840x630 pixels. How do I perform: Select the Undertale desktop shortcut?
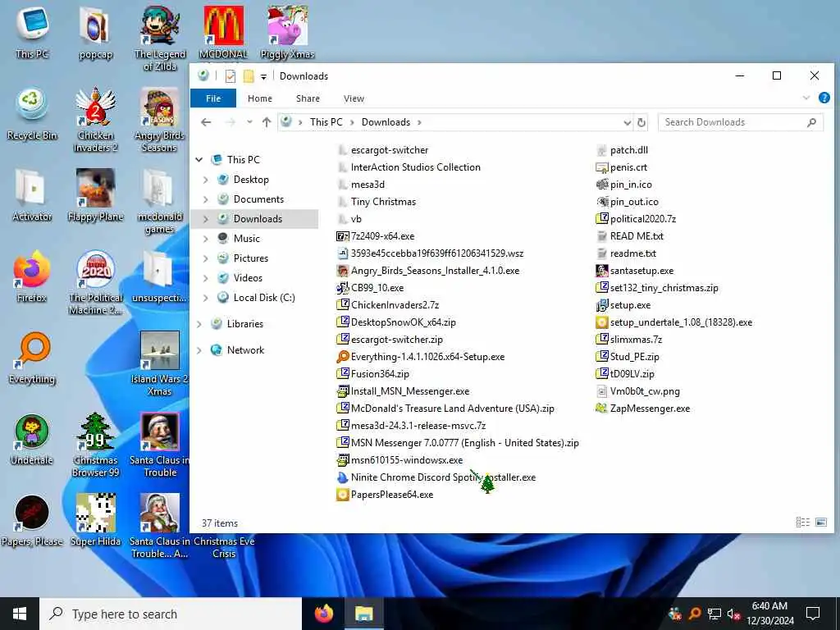(32, 440)
